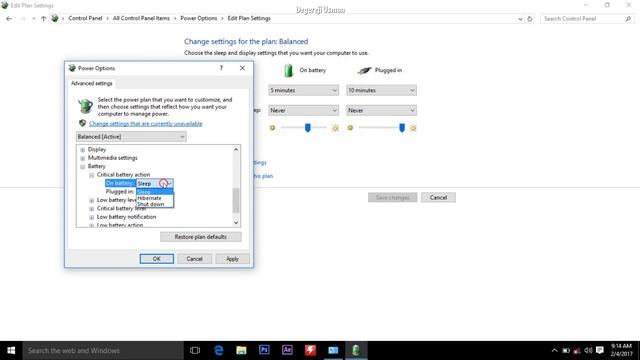Click the Search the web and Windows box
This screenshot has height=360, width=640.
(x=103, y=351)
